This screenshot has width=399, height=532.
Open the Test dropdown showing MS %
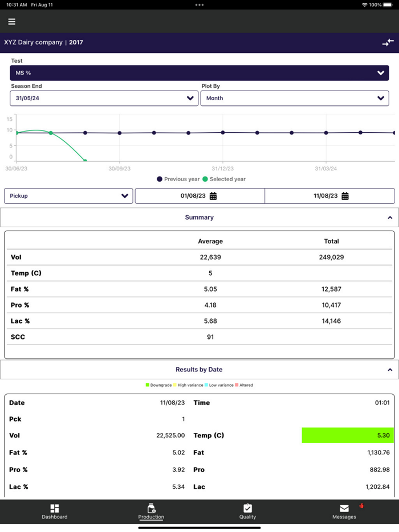(199, 73)
